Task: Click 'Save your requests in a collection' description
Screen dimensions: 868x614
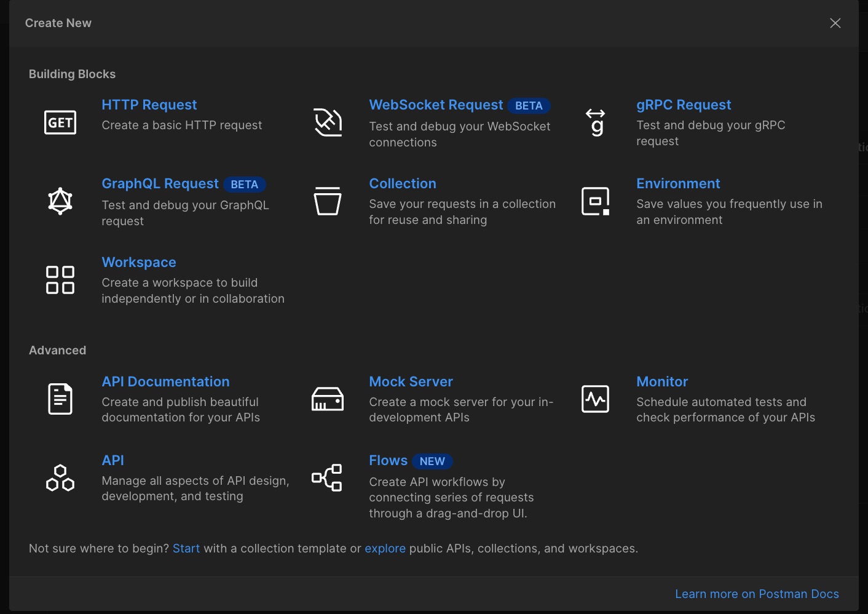Action: coord(462,212)
